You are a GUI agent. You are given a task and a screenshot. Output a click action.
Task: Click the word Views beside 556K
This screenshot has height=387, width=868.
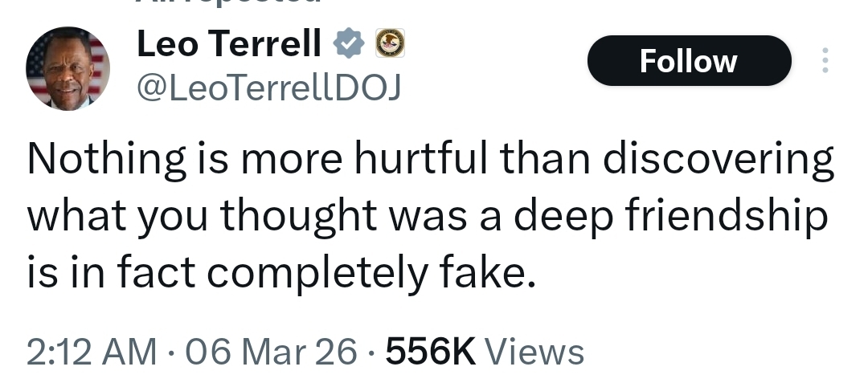pyautogui.click(x=534, y=352)
